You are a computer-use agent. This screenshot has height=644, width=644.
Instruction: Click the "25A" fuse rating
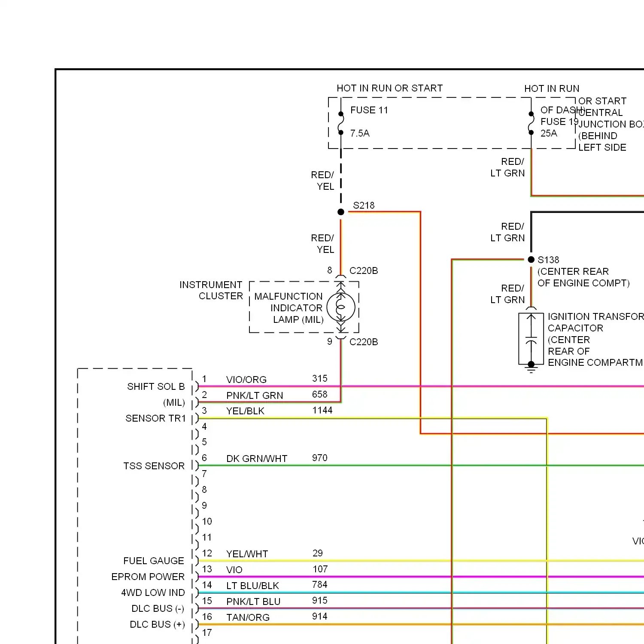549,133
